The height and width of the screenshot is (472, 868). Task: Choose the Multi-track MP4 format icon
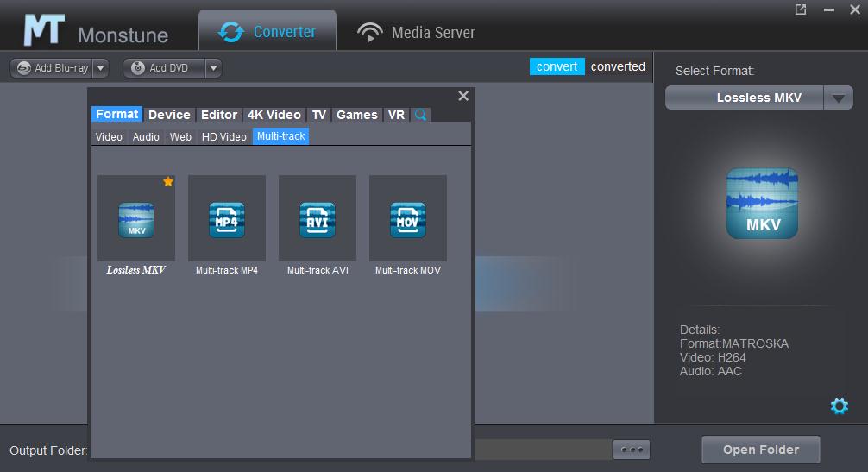coord(227,219)
